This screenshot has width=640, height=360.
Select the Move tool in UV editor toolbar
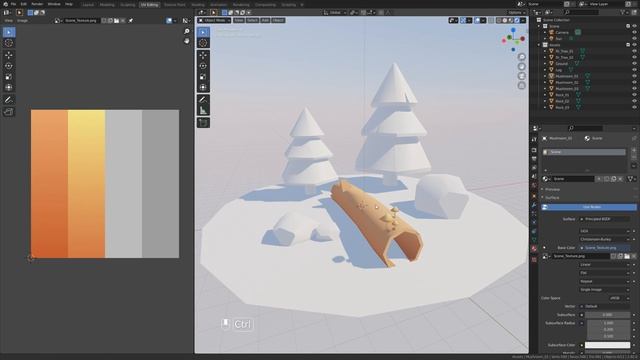9,55
